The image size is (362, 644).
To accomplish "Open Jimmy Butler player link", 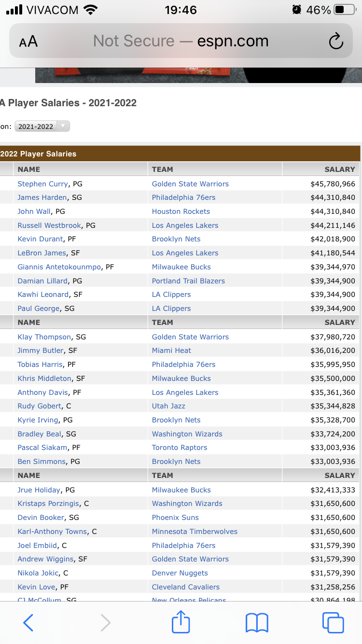I will 41,350.
